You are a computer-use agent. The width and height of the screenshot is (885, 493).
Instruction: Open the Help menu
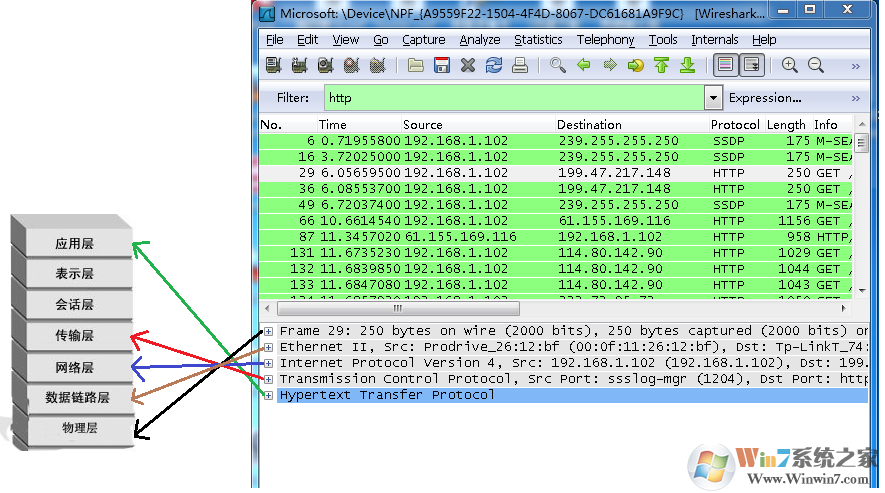click(764, 40)
